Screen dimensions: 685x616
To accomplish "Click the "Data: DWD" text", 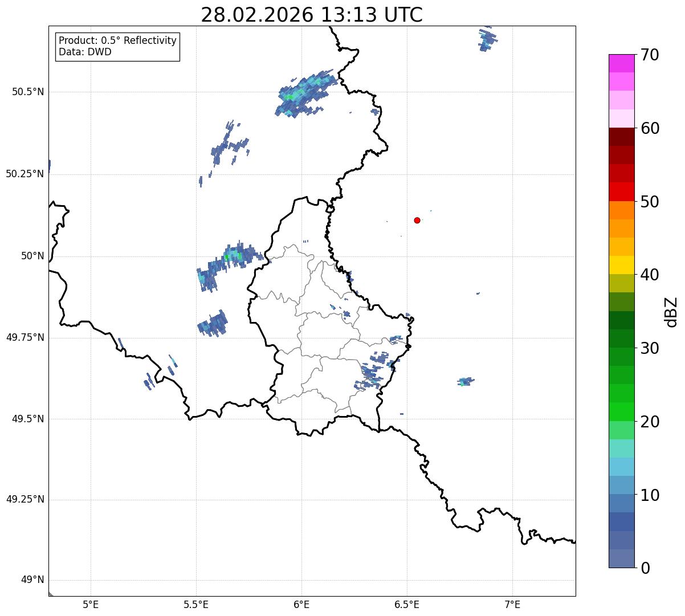I will coord(85,52).
